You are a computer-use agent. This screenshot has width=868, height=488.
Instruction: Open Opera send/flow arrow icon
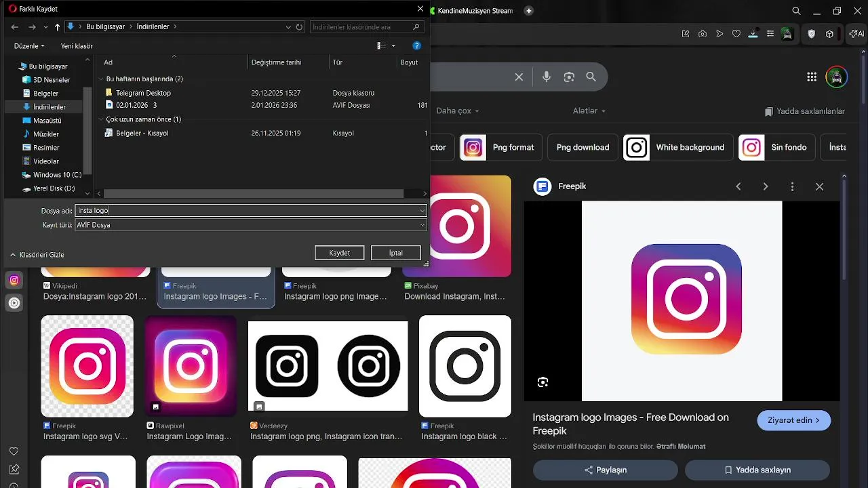(719, 34)
